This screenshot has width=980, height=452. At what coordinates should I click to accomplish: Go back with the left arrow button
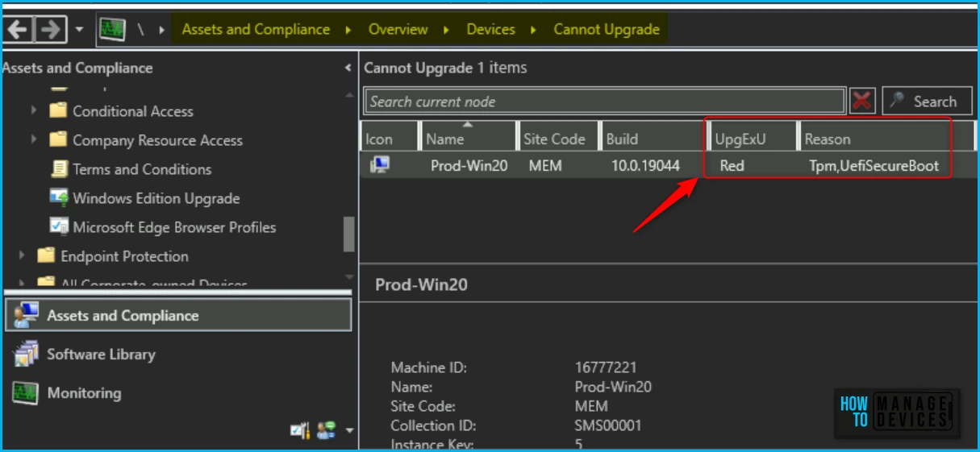(x=18, y=30)
